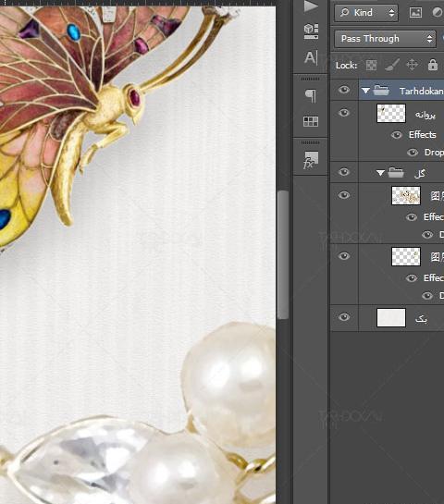Click the گل group name
The width and height of the screenshot is (444, 504).
tap(420, 174)
